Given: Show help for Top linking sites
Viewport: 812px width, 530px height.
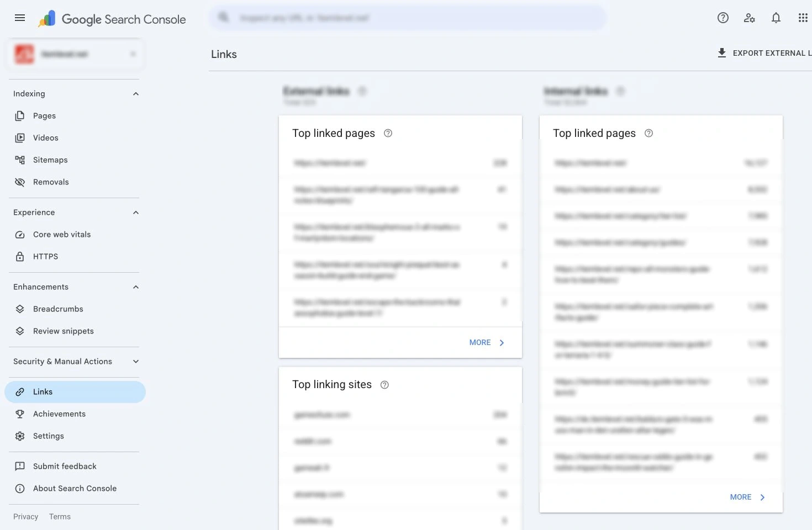Looking at the screenshot, I should [385, 385].
